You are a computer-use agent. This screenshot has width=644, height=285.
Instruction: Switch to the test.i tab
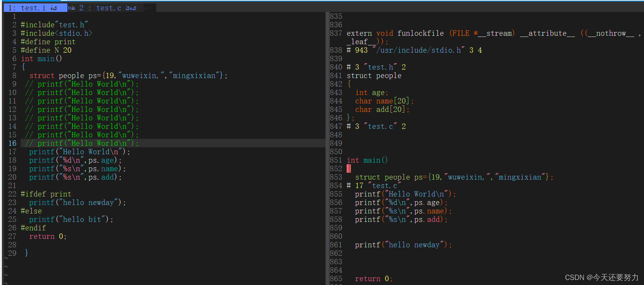(x=35, y=8)
